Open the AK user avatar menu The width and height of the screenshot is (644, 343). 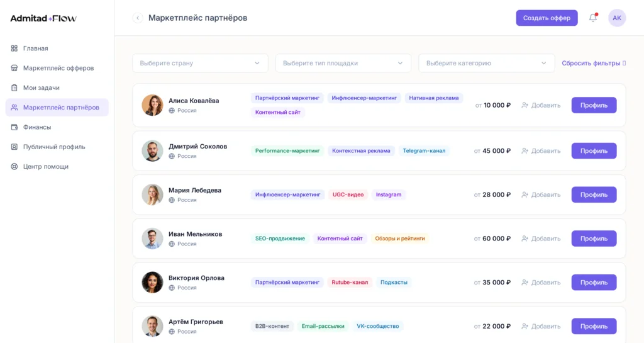click(x=617, y=18)
